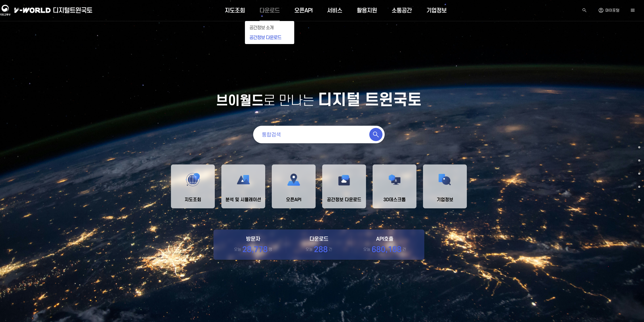Open the 지도조회 navigation menu
Screen dimensions: 644x322
[235, 10]
